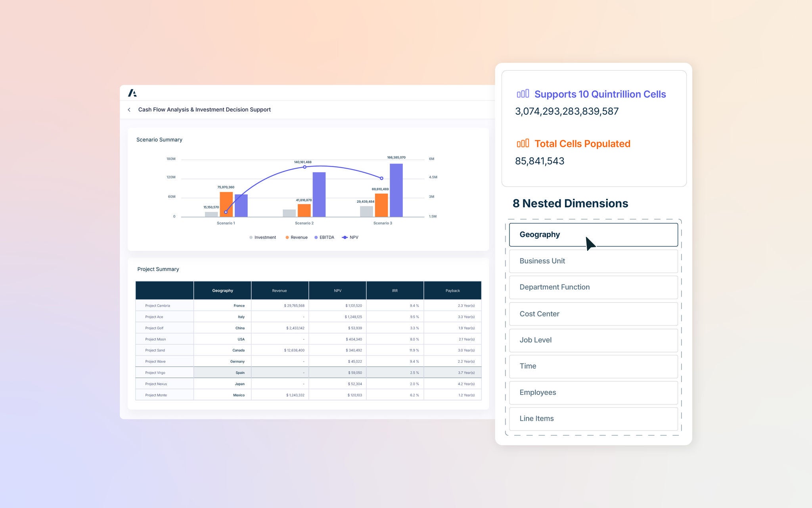The height and width of the screenshot is (508, 812).
Task: Click the 166,385,070 data label
Action: (x=396, y=158)
